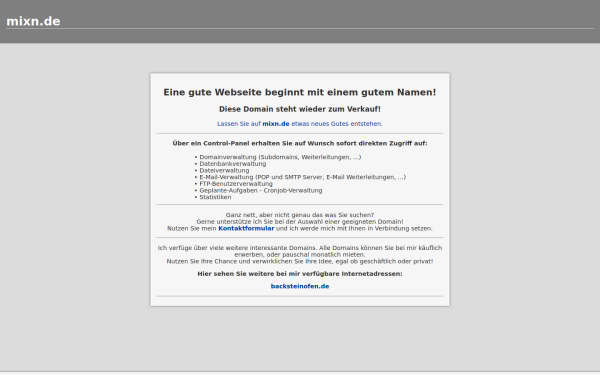Click the mixn.de header title
This screenshot has width=600, height=375.
33,21
